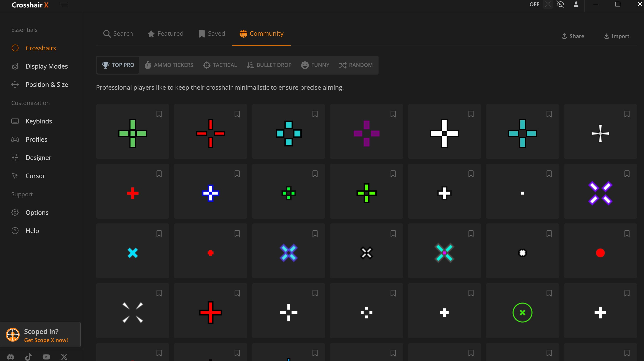Click the Get Scope X now link
The width and height of the screenshot is (644, 361).
[x=46, y=340]
